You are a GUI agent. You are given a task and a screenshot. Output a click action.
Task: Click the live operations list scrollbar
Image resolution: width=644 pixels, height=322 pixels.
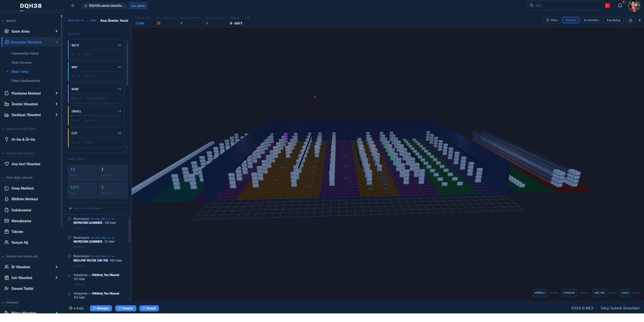point(129,230)
